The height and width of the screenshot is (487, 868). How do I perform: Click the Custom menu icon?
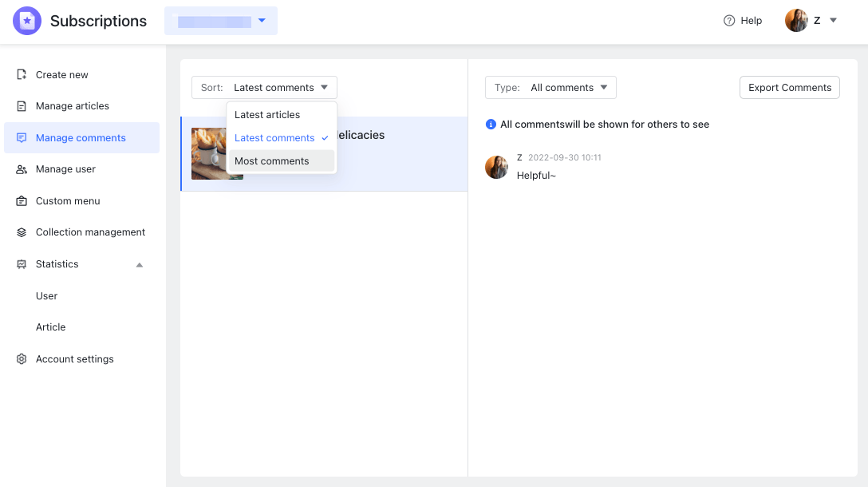21,200
